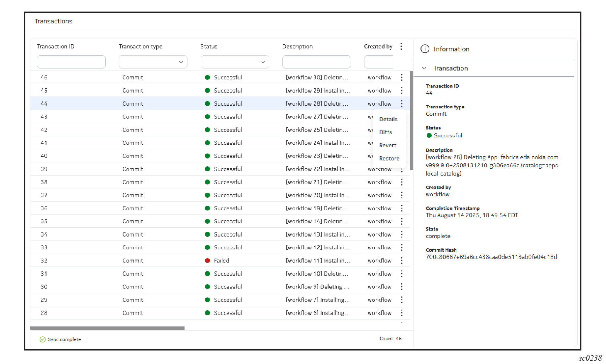
Task: Open row actions for transaction 31
Action: [401, 274]
